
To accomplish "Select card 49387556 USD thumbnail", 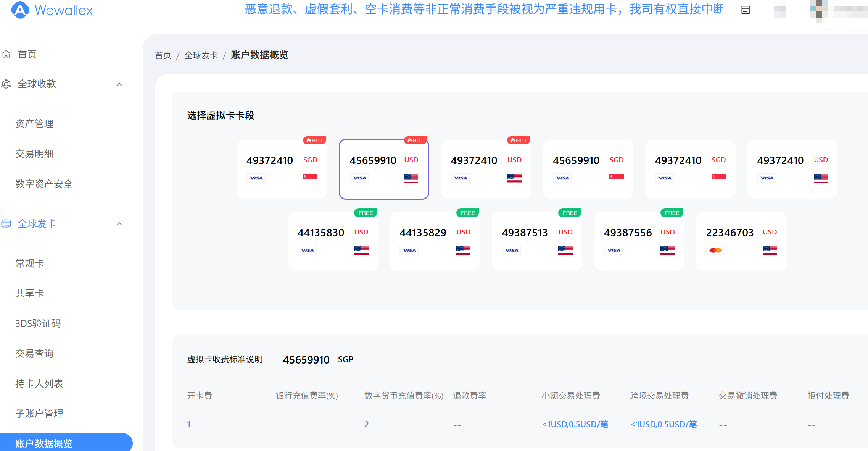I will pos(639,241).
